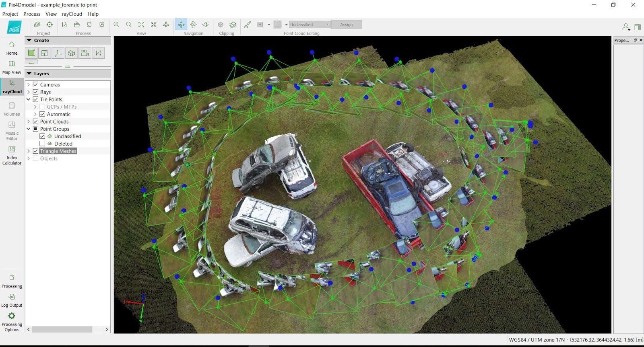
Task: Expand the Point Clouds tree node
Action: [29, 121]
